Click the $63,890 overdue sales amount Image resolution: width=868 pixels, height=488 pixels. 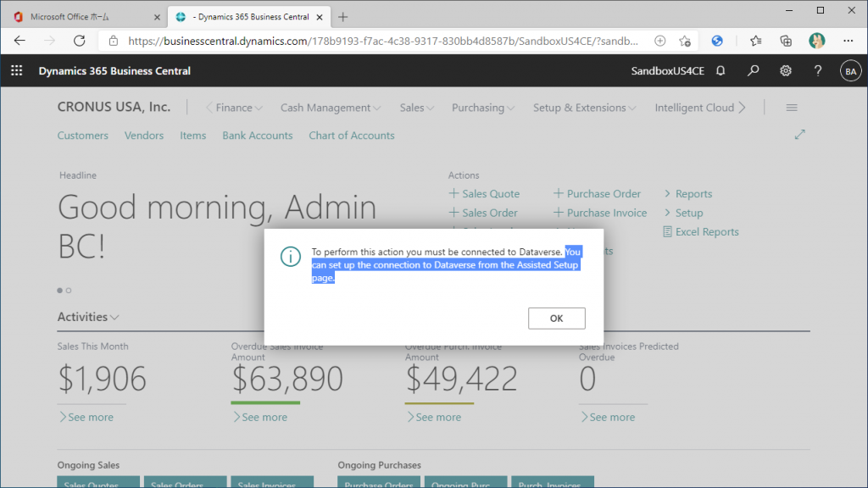coord(287,379)
